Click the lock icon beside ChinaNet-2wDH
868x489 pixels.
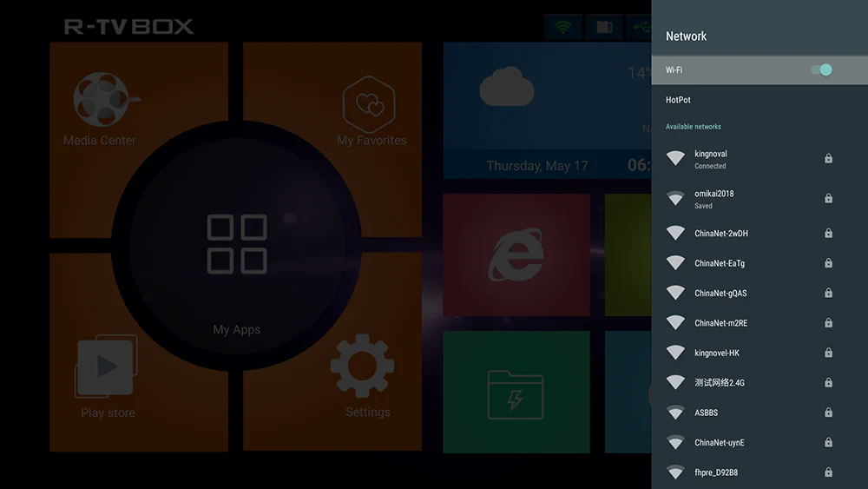[828, 233]
